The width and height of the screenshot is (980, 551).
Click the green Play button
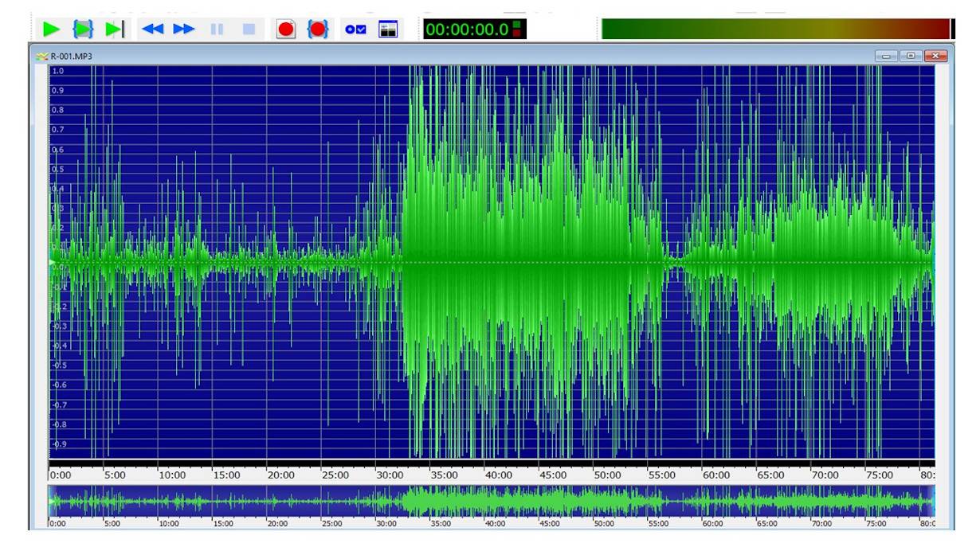point(51,29)
